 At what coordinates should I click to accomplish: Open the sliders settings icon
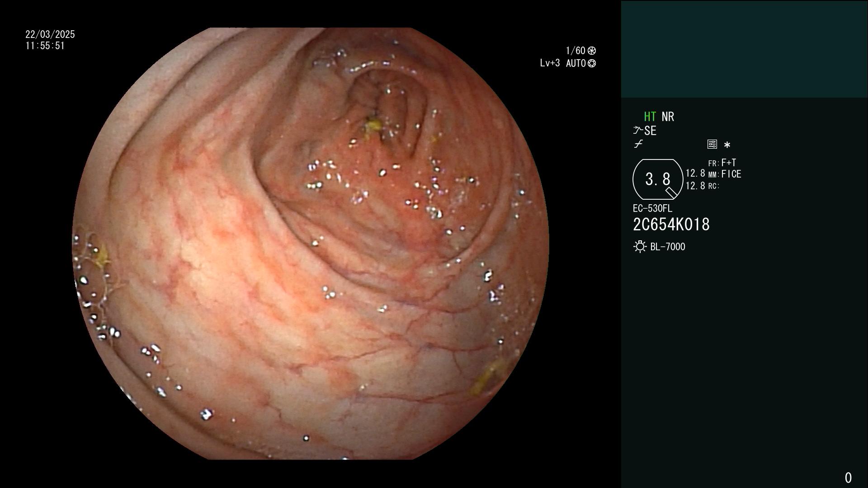(712, 144)
